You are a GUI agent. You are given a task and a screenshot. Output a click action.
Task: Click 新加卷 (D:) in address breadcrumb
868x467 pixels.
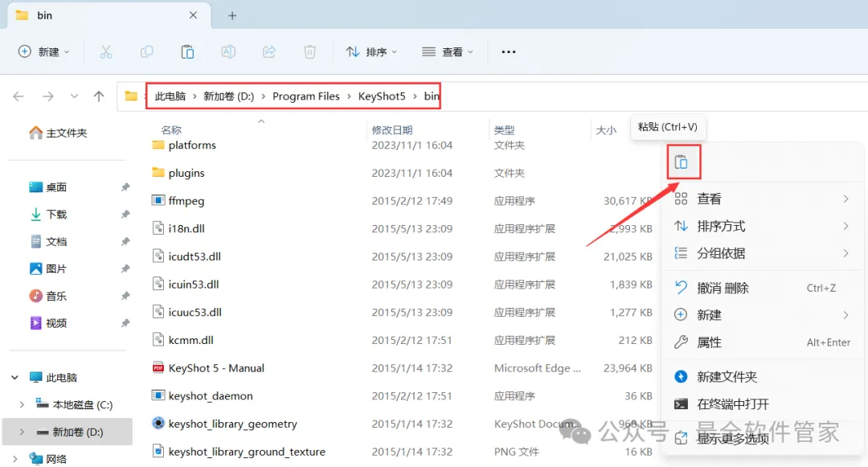[228, 96]
